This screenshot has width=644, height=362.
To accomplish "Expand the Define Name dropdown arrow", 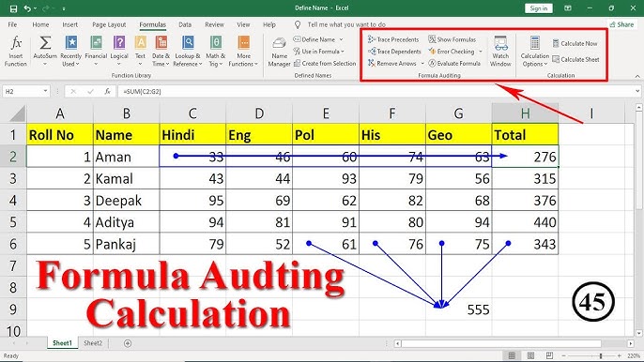I will click(x=341, y=39).
